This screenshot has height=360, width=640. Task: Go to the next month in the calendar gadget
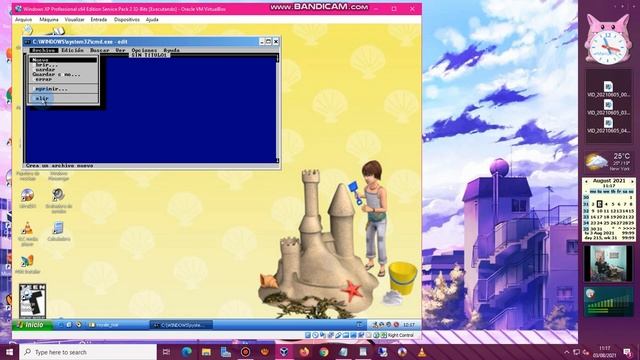pyautogui.click(x=632, y=181)
